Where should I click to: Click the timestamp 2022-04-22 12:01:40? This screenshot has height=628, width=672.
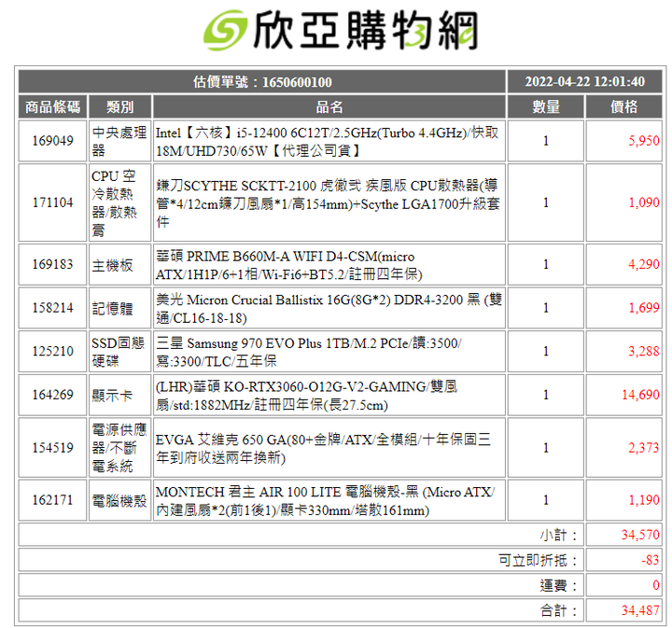[584, 81]
